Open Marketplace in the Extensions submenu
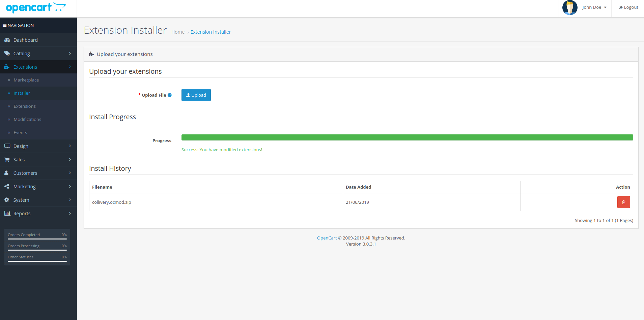Viewport: 644px width, 320px height. 26,80
